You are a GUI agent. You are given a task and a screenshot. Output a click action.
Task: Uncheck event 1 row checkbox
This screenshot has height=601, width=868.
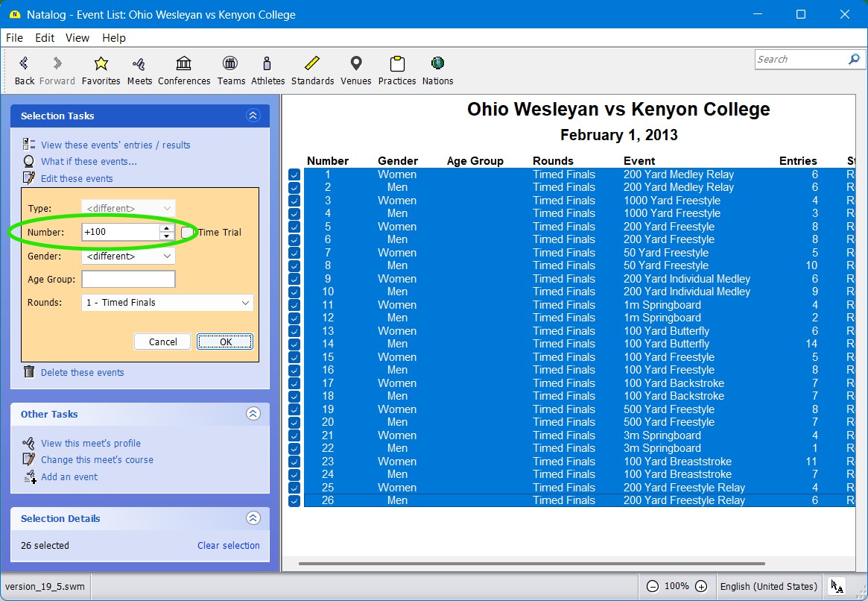click(x=294, y=174)
